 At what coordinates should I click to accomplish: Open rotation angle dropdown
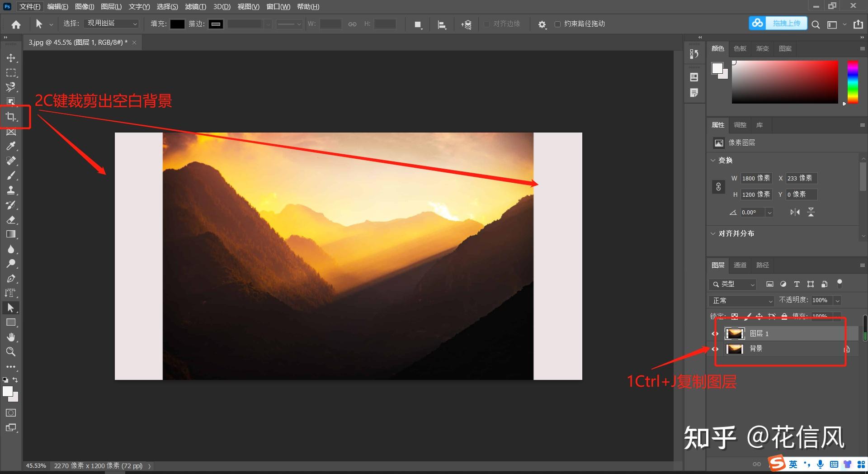[769, 212]
